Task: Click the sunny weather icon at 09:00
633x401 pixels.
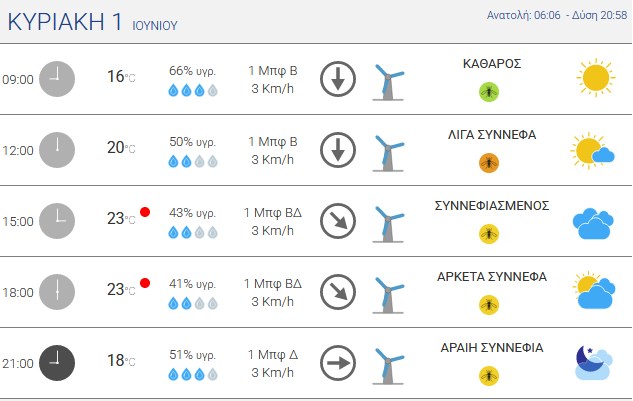Action: click(596, 78)
